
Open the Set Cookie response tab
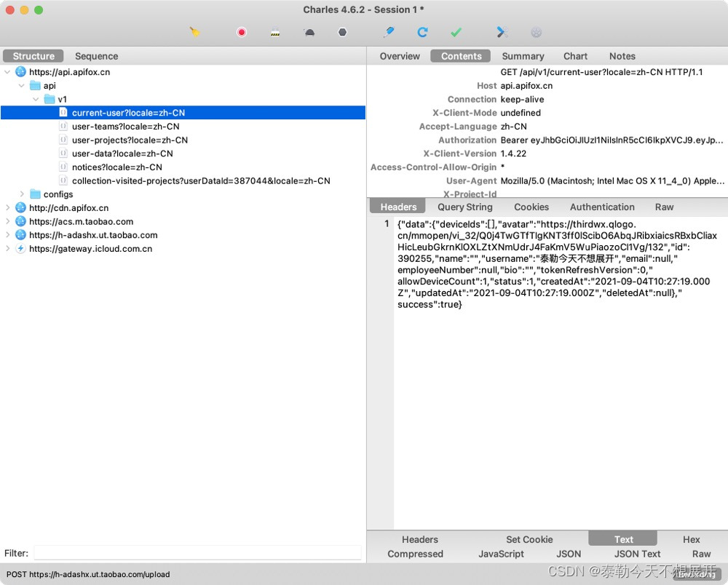(x=529, y=540)
